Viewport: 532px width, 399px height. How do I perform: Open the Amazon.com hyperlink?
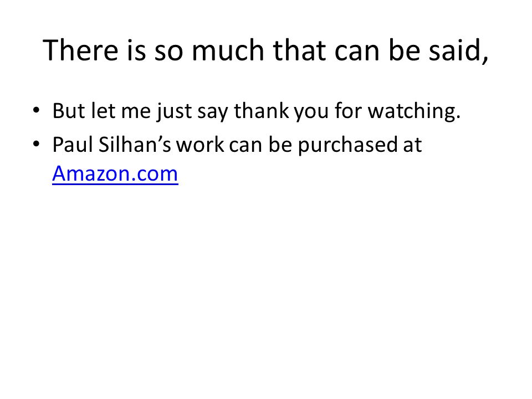click(115, 173)
